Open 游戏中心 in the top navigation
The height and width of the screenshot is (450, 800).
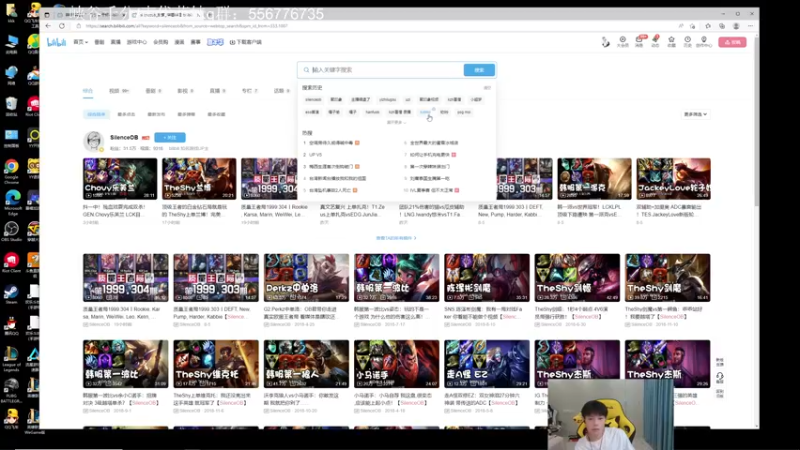click(x=137, y=42)
